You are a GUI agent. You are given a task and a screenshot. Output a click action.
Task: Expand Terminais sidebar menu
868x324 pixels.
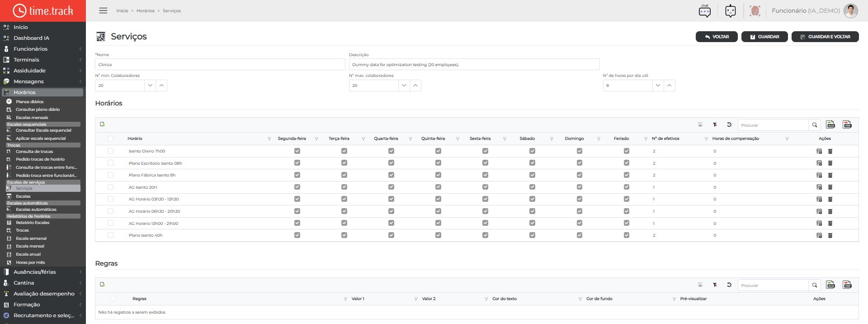click(x=43, y=60)
